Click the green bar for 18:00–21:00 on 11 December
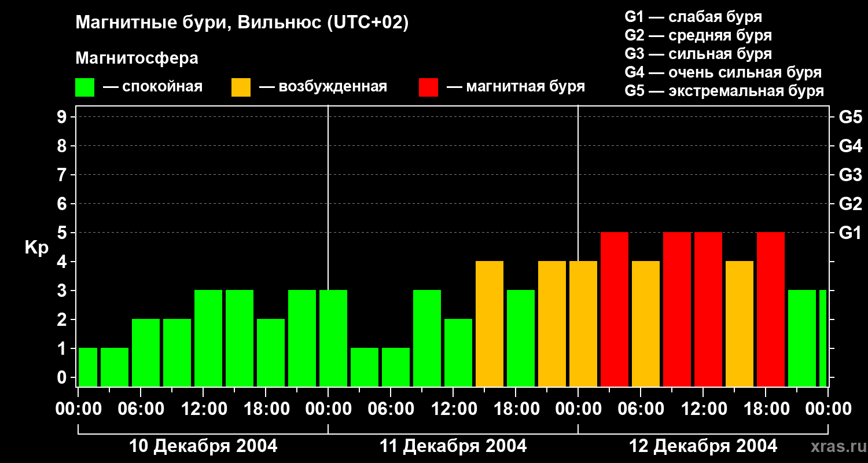Screen dimensions: 868x463 [521, 338]
